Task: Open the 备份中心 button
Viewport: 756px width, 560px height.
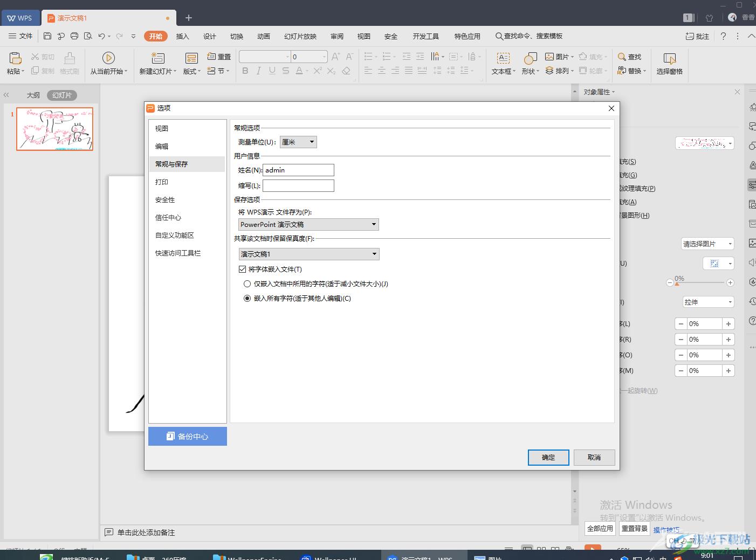Action: point(188,436)
